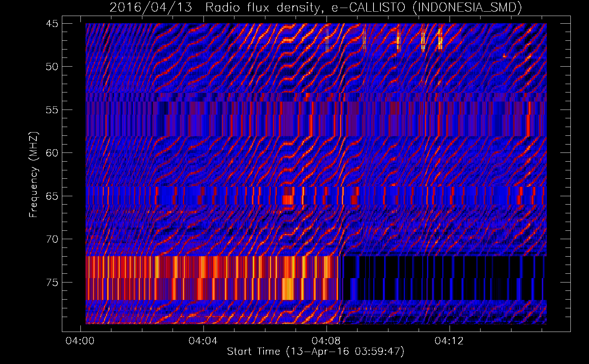The image size is (589, 364).
Task: Click the 60 frequency tick label
Action: coord(52,153)
